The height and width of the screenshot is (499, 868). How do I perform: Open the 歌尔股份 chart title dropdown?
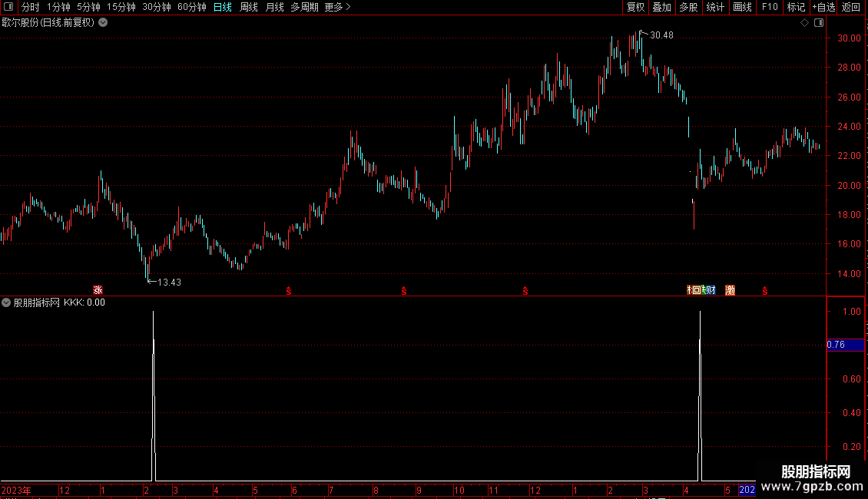103,23
